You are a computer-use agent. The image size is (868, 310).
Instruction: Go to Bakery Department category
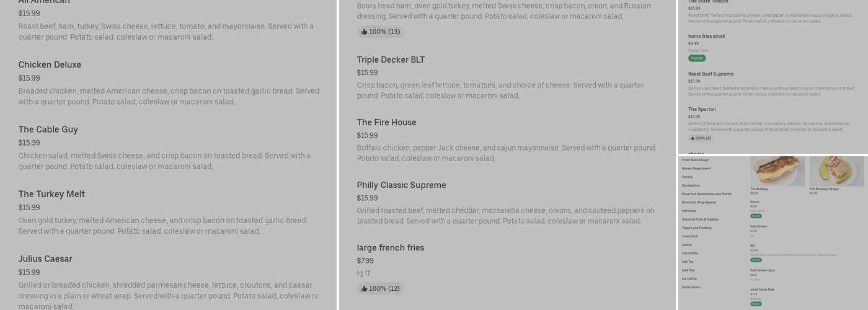696,169
